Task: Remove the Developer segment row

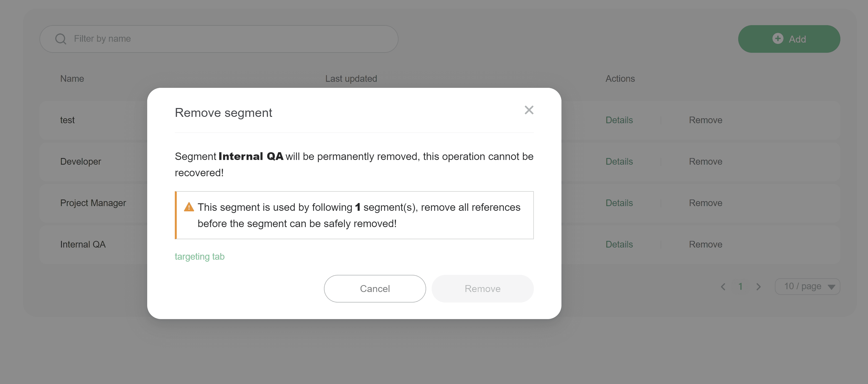Action: pos(705,162)
